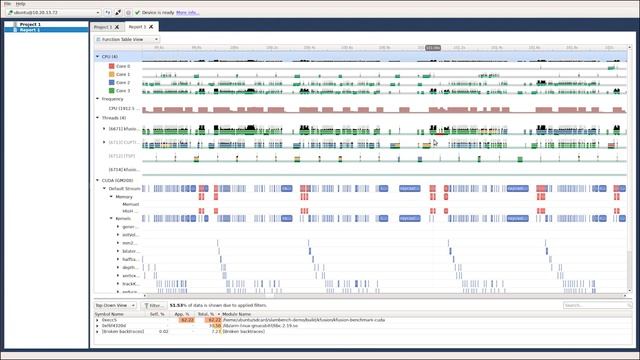640x360 pixels.
Task: Collapse the Kernels row
Action: (111, 218)
